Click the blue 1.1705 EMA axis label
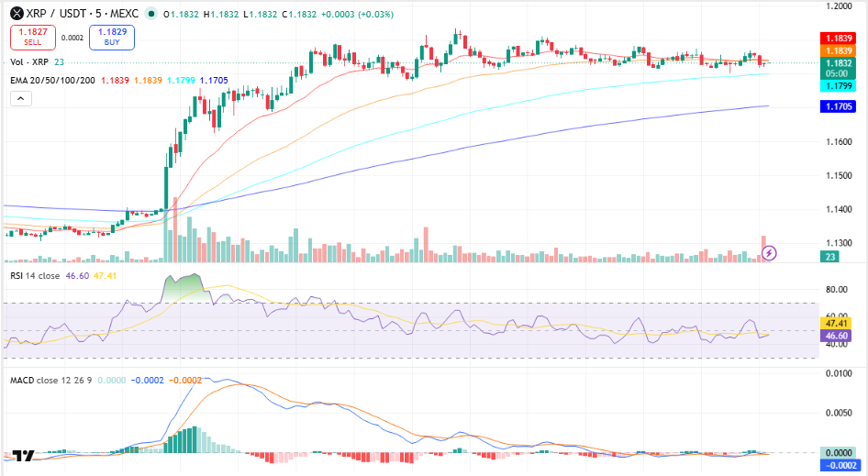Viewport: 868px width, 476px height. click(838, 106)
